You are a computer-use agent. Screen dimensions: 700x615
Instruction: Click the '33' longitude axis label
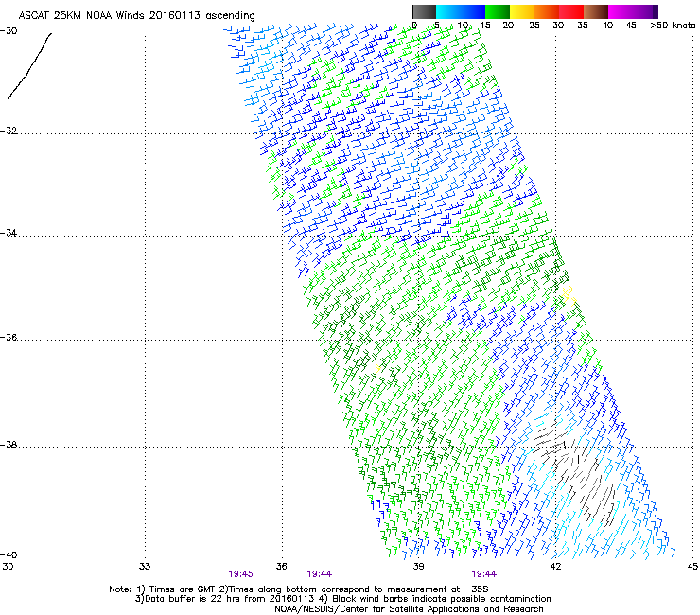tap(145, 567)
